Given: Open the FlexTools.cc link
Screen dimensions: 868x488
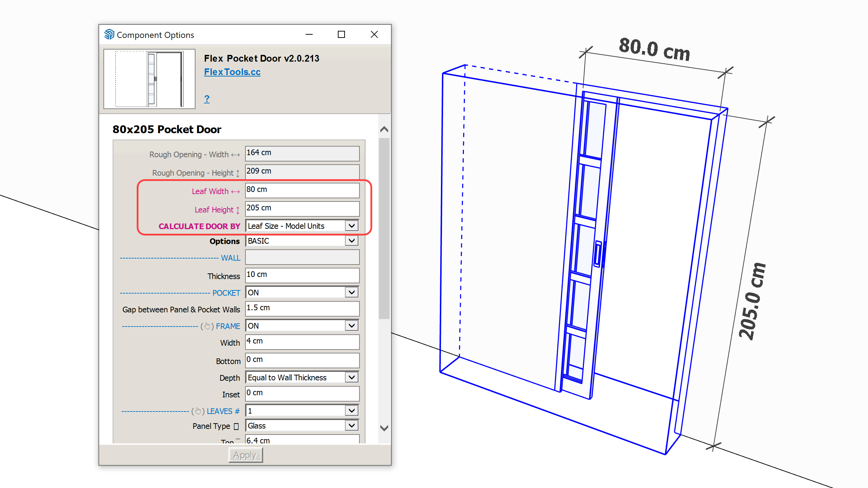Looking at the screenshot, I should (x=232, y=72).
